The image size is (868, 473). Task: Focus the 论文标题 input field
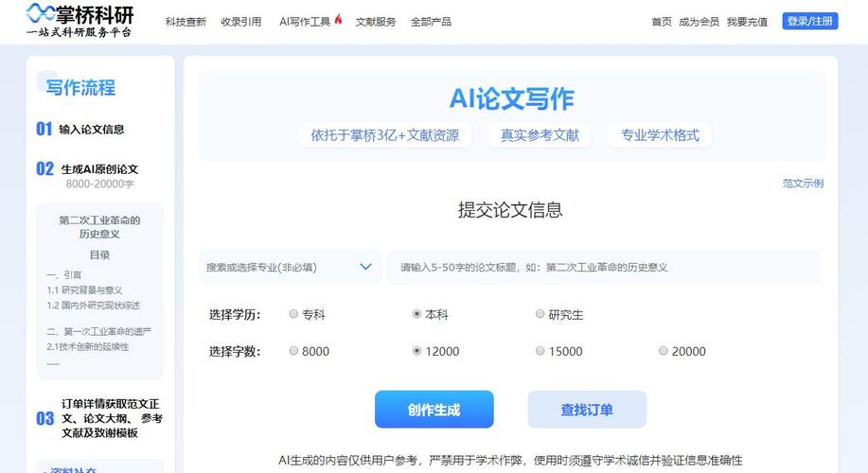(x=603, y=267)
